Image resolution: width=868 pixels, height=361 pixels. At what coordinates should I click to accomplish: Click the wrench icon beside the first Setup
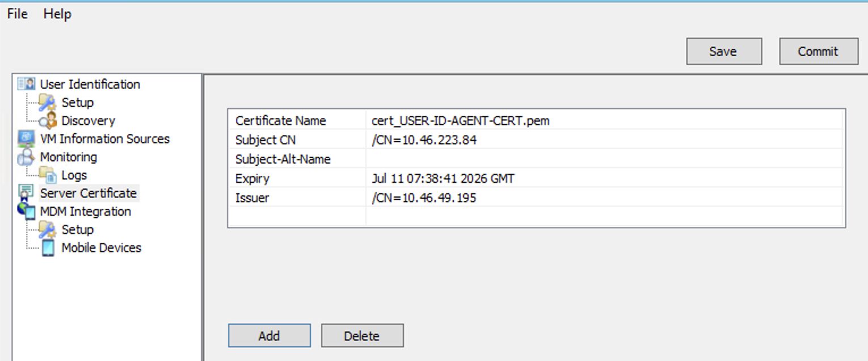(x=48, y=103)
